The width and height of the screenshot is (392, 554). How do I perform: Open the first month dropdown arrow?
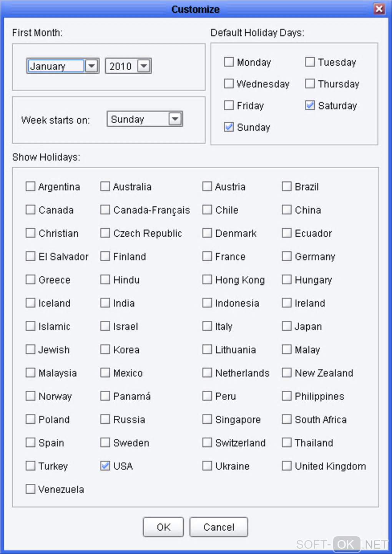tap(91, 66)
